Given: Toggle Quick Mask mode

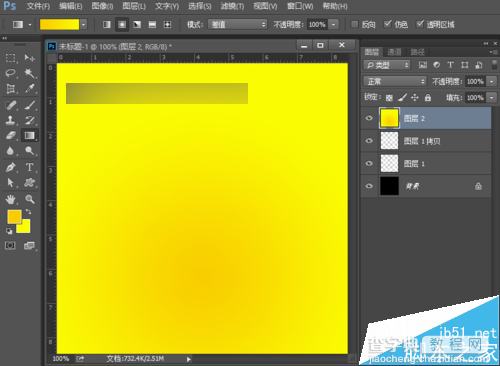Looking at the screenshot, I should pyautogui.click(x=10, y=246).
